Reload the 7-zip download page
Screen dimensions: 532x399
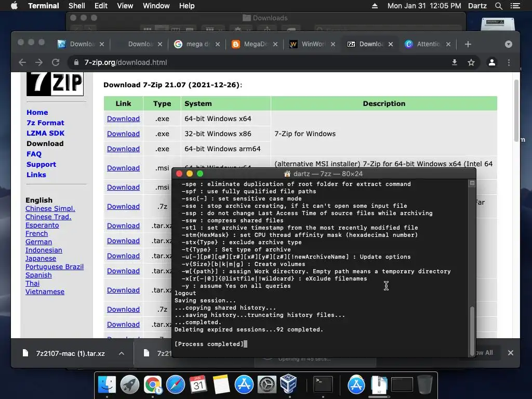(56, 62)
